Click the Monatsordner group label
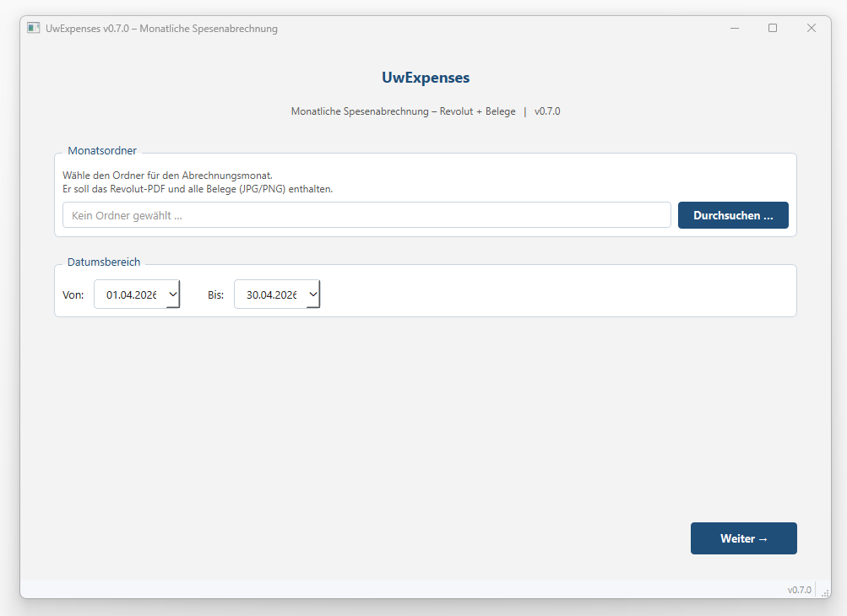847x616 pixels. coord(102,151)
